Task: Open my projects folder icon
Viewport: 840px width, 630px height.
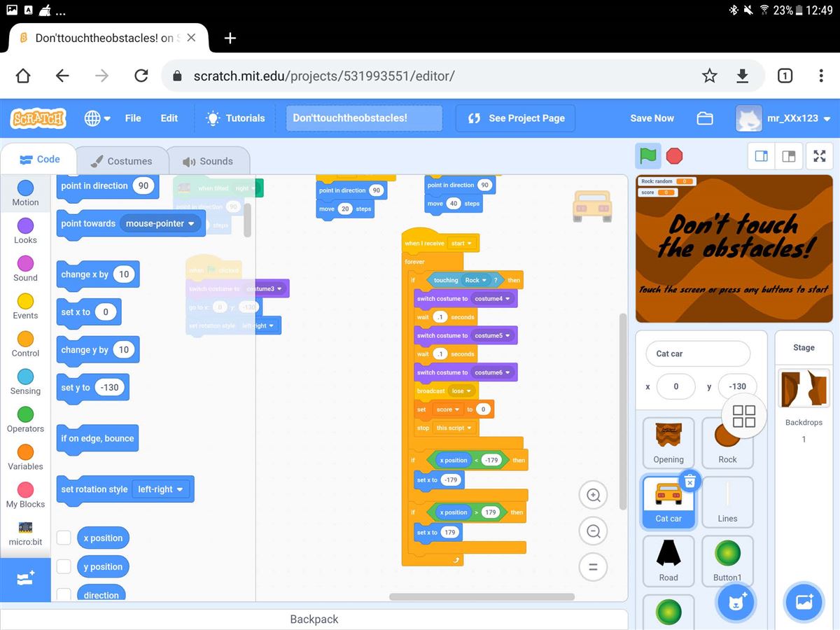Action: (x=705, y=118)
